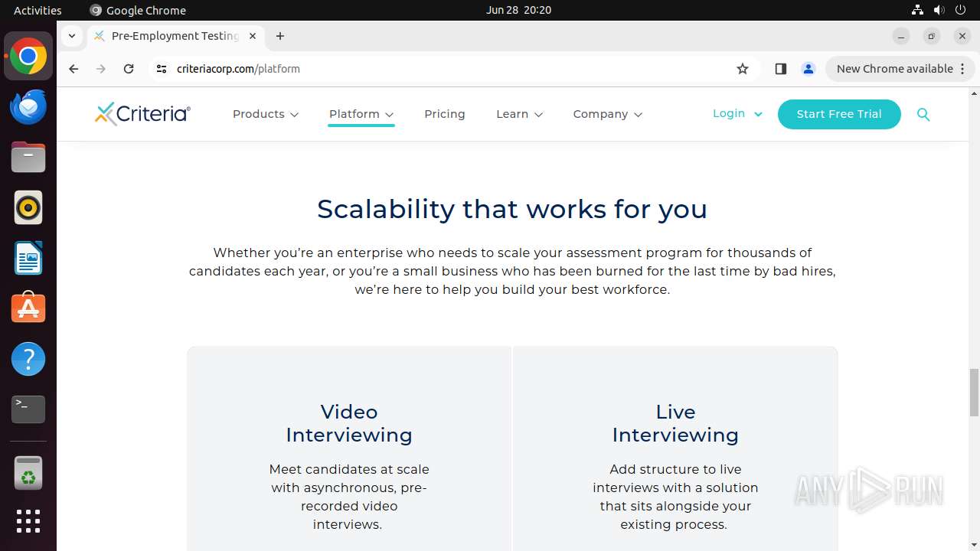The width and height of the screenshot is (980, 551).
Task: Click the browser forward arrow
Action: (x=101, y=69)
